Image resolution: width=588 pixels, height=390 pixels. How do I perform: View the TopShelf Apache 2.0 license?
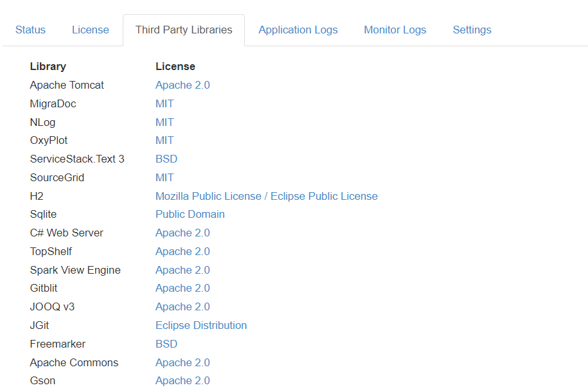tap(183, 251)
